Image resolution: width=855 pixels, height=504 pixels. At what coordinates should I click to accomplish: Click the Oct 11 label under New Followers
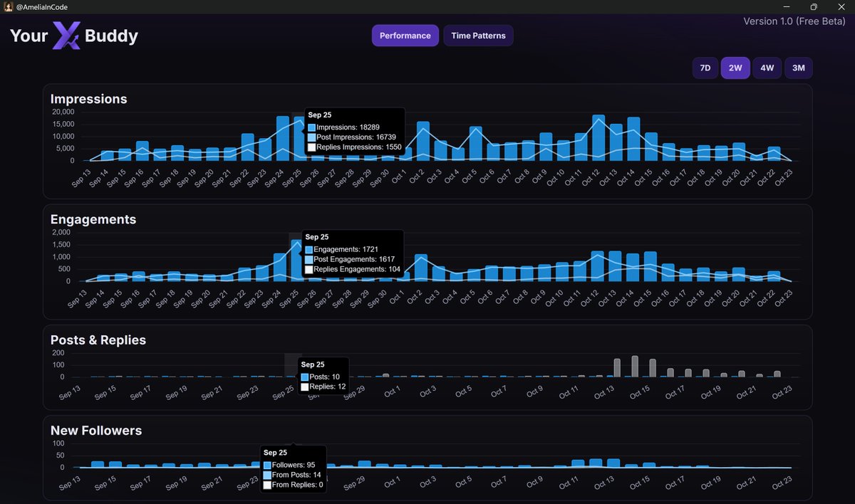(569, 483)
